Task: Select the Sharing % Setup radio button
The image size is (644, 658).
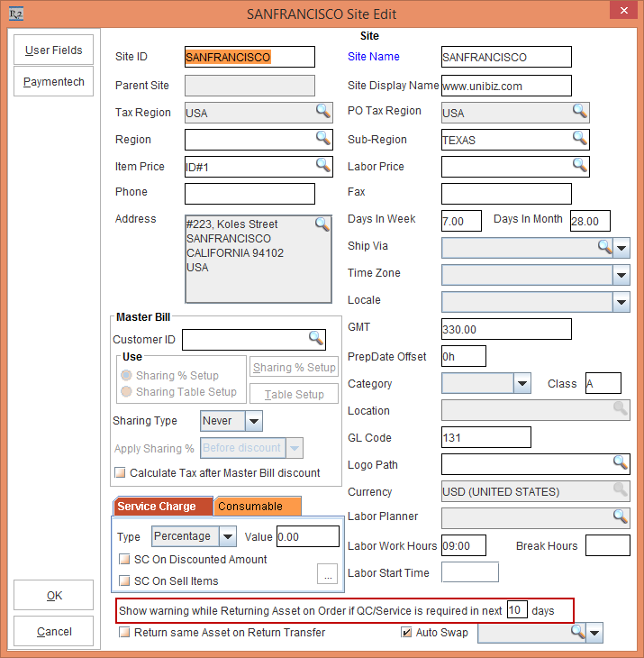Action: (x=126, y=376)
